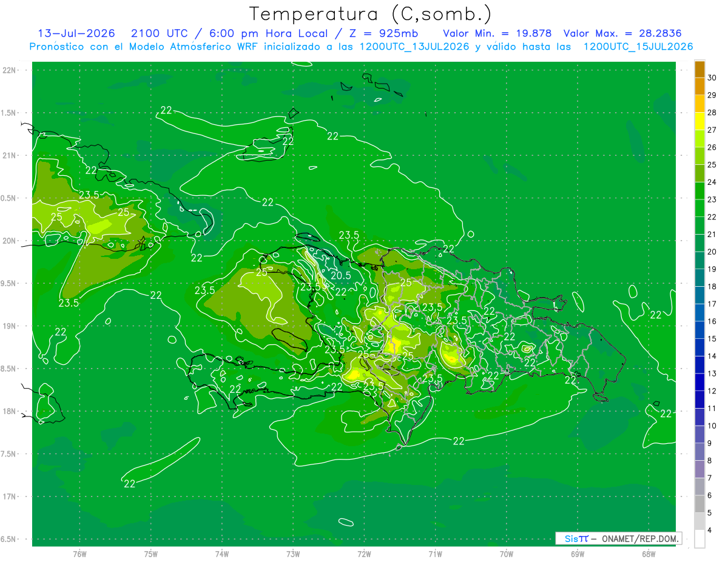Click the blue swatch between legend 12 and 13
Viewport: 728px width, 562px height.
click(699, 383)
